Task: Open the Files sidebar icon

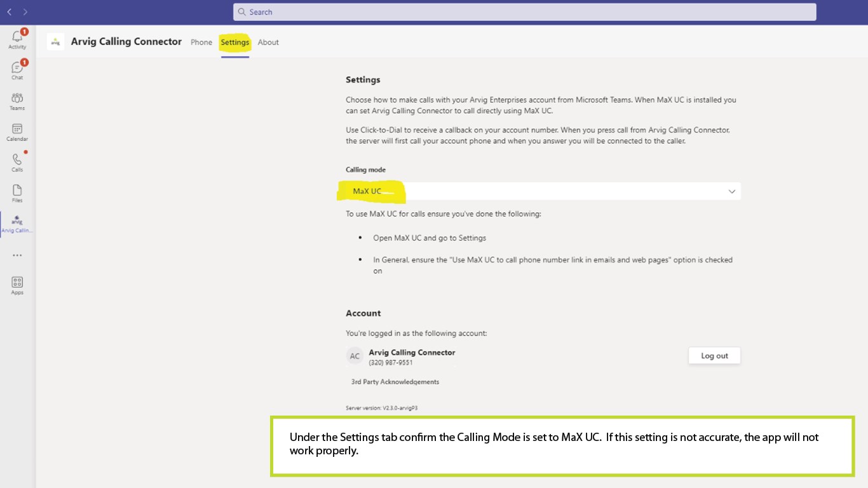Action: tap(17, 193)
